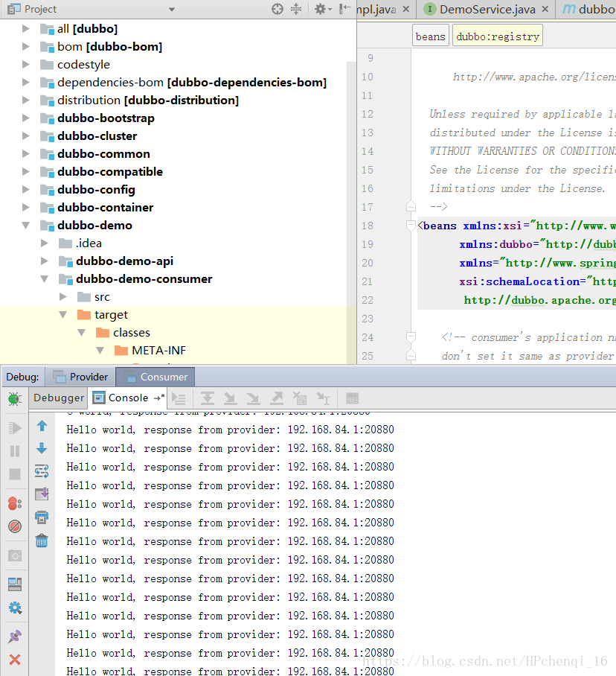Viewport: 616px width, 676px height.
Task: Toggle Use Soft Wraps in console
Action: coord(42,471)
